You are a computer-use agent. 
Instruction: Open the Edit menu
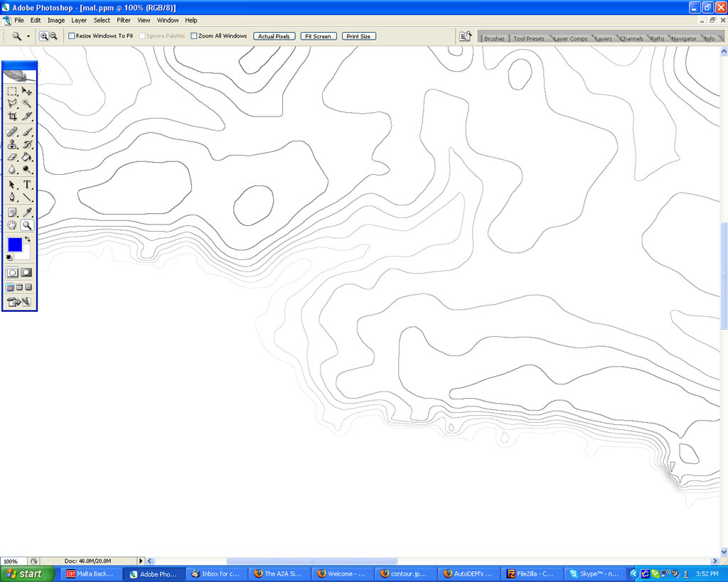36,21
